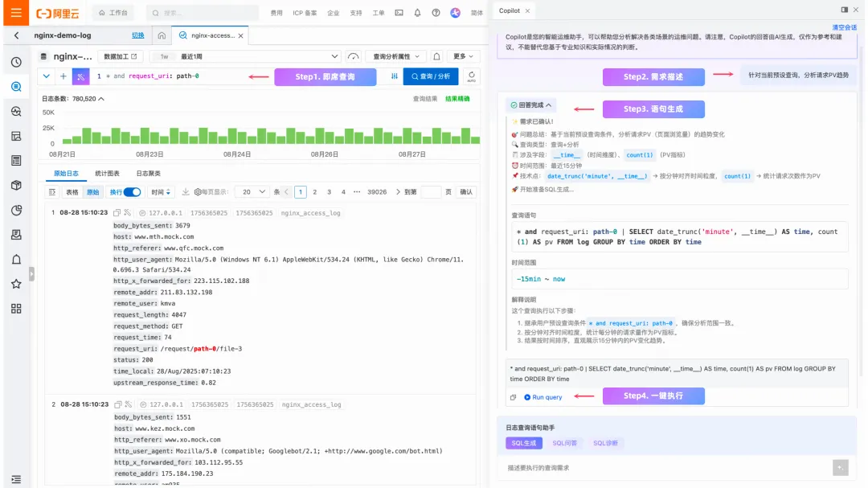This screenshot has height=488, width=868.
Task: Click the auto-refresh AUTO icon
Action: click(471, 76)
